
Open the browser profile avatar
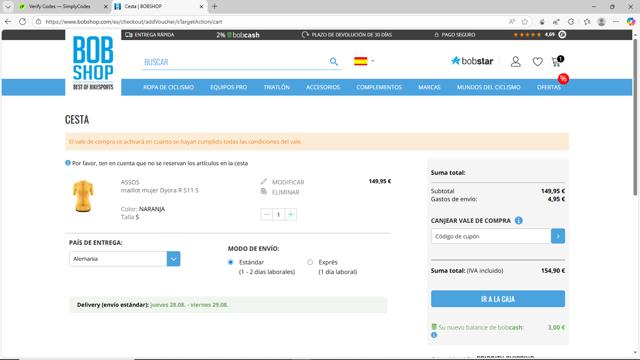pos(601,22)
